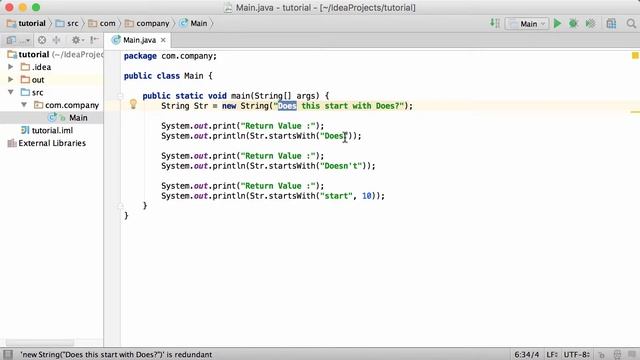Image resolution: width=640 pixels, height=360 pixels.
Task: Expand the .idea folder
Action: 11,67
